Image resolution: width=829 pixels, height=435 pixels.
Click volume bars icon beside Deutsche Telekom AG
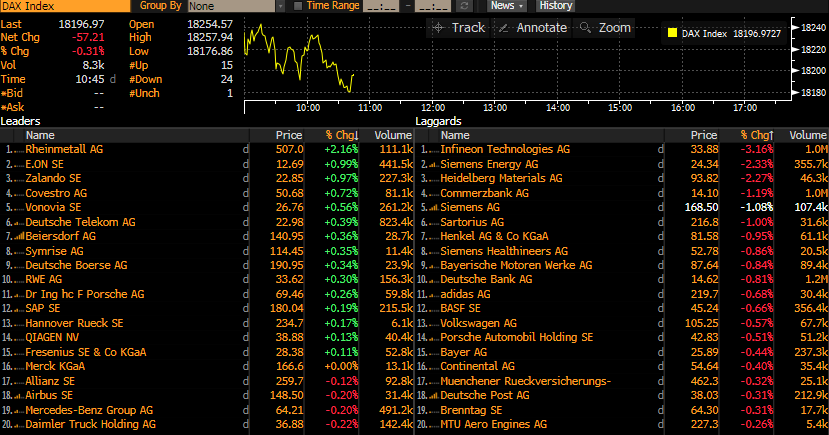click(x=19, y=222)
